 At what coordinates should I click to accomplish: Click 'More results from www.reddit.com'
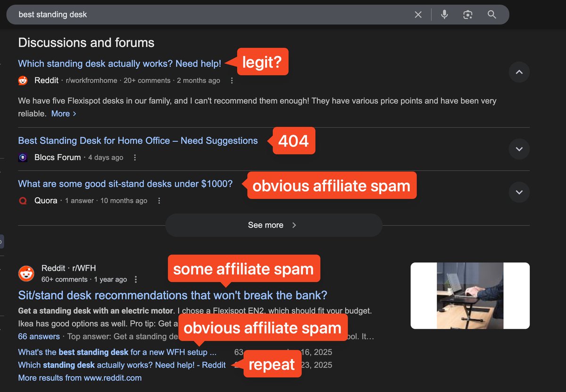80,378
